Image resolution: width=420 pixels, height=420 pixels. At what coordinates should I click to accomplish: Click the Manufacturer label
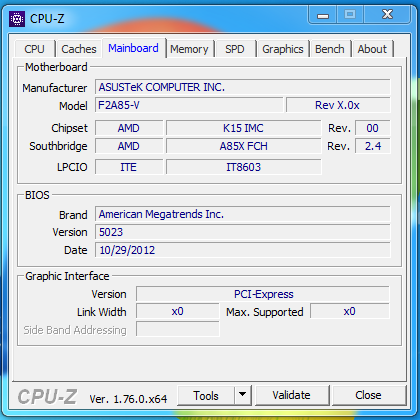[55, 88]
